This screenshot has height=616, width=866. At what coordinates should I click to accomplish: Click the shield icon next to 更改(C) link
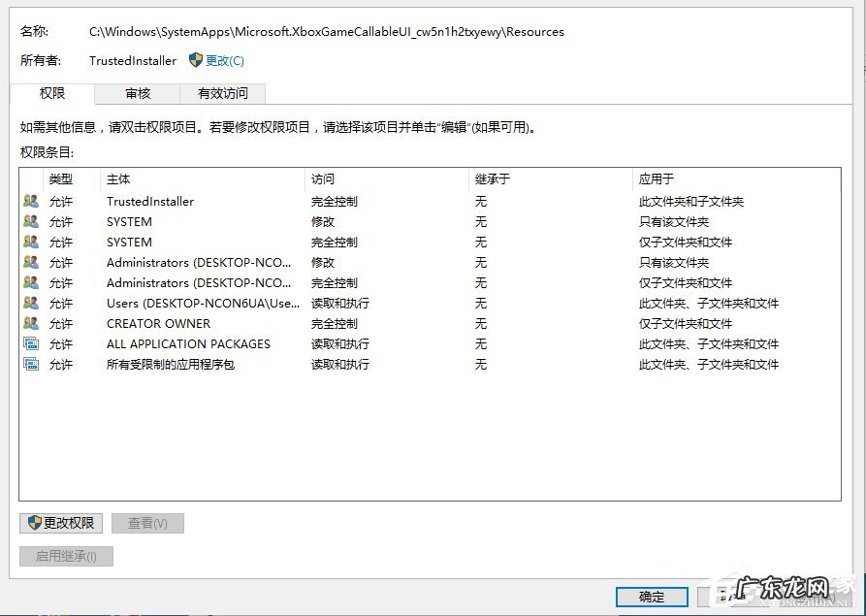tap(195, 59)
